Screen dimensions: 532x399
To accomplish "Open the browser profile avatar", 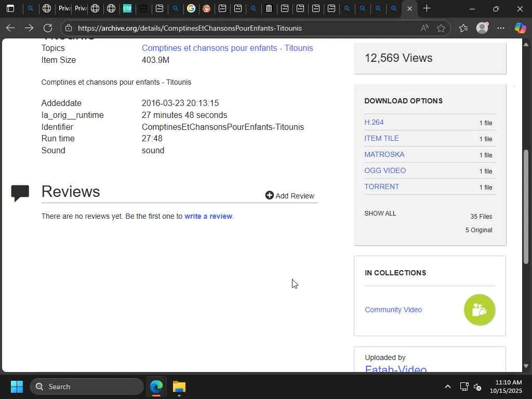I will pos(482,28).
